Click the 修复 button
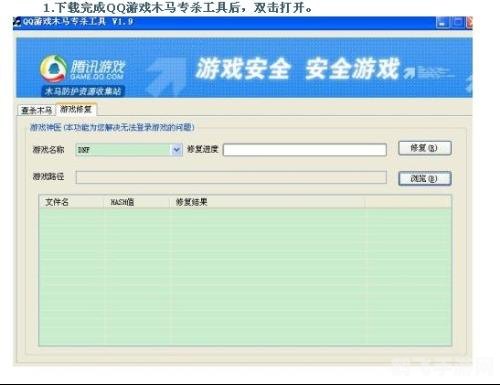Viewport: 500px width, 385px height. click(425, 148)
